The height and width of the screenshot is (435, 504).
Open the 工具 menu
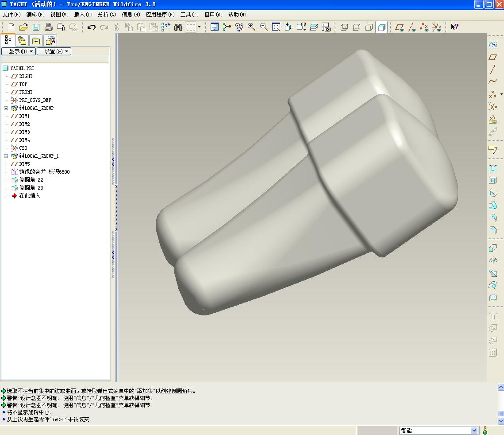(x=189, y=15)
